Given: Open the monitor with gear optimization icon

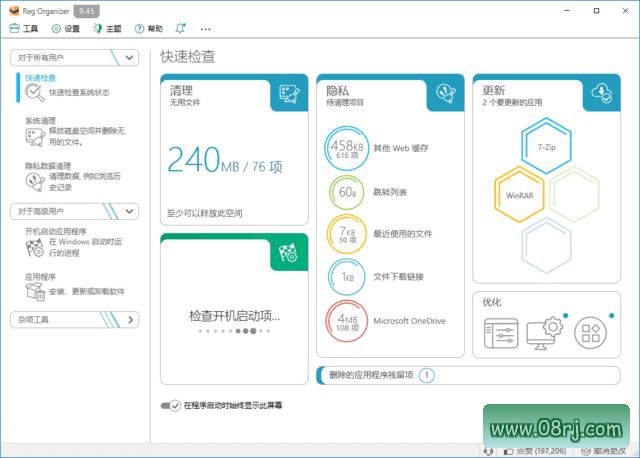Looking at the screenshot, I should click(x=544, y=333).
